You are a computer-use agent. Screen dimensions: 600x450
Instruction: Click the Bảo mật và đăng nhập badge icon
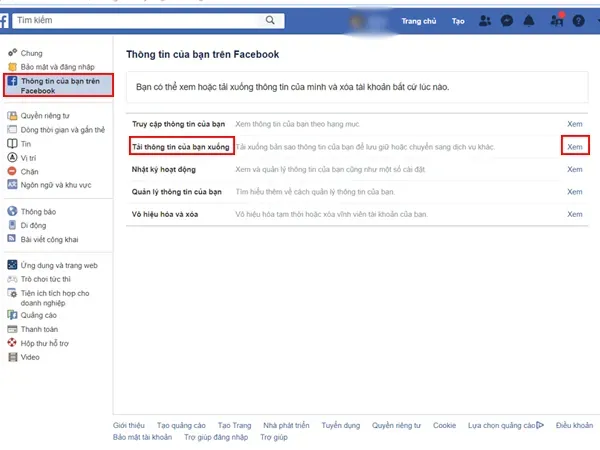(x=13, y=67)
